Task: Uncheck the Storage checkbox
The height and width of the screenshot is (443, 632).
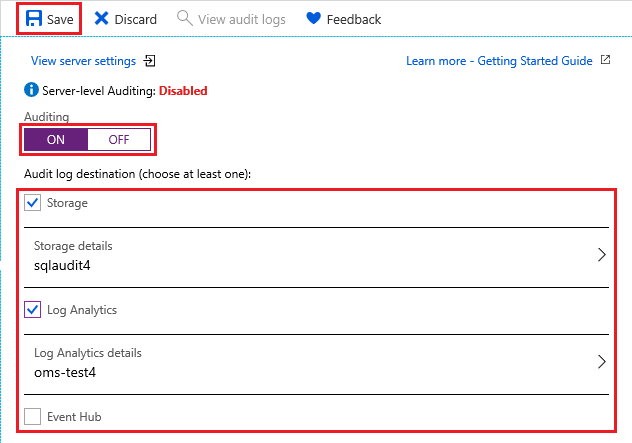Action: tap(33, 203)
